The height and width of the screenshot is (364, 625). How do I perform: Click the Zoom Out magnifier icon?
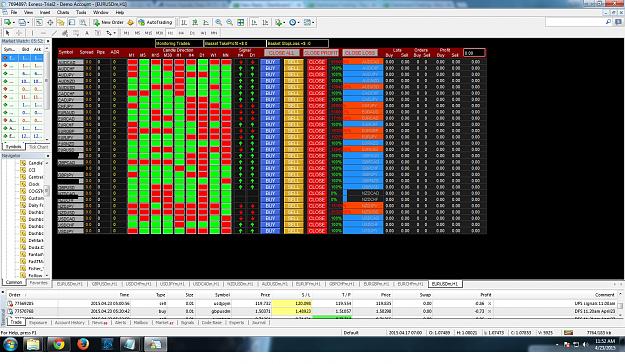230,22
